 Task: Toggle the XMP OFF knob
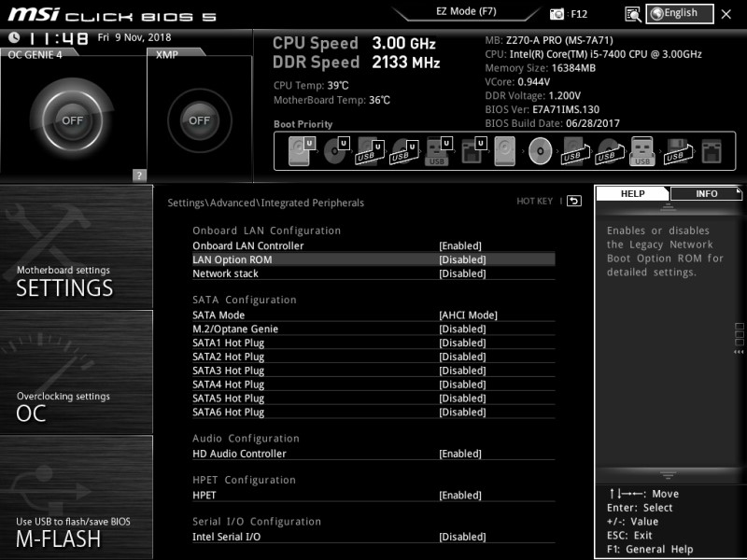[x=199, y=120]
